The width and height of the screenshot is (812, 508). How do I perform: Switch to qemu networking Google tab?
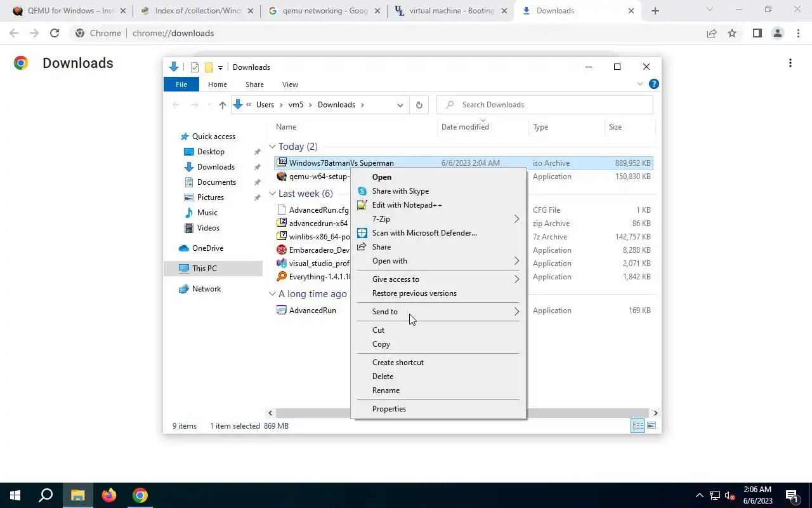[324, 11]
